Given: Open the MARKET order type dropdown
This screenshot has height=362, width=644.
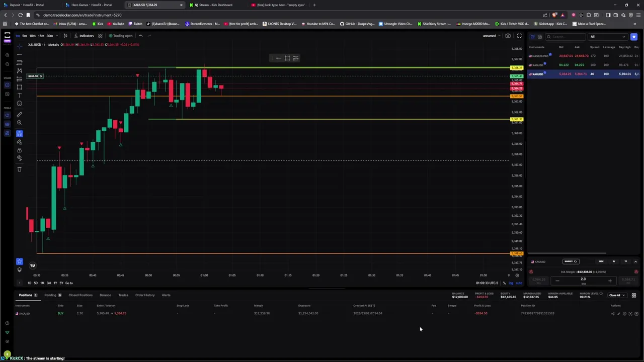Looking at the screenshot, I should (571, 261).
